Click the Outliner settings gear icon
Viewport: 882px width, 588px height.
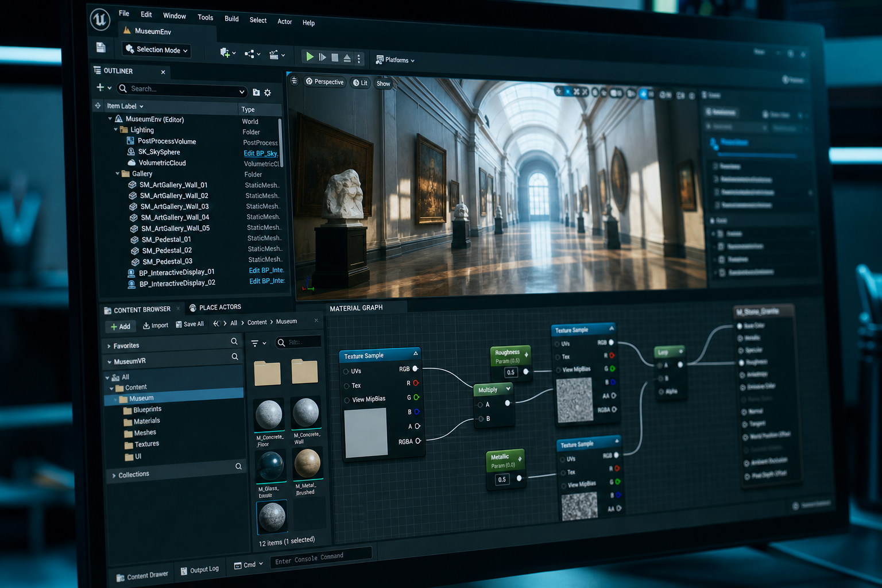pos(268,92)
